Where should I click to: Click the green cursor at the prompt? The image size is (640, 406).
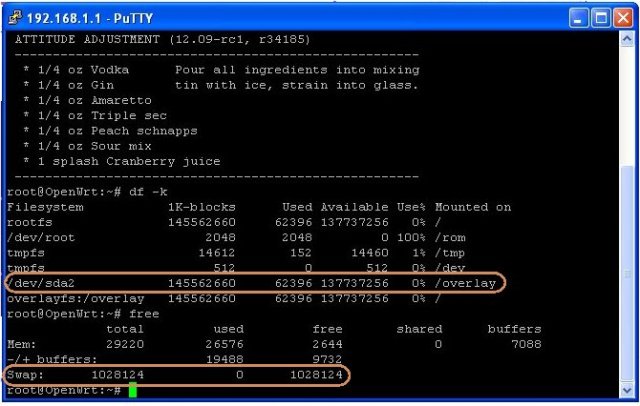coord(132,390)
